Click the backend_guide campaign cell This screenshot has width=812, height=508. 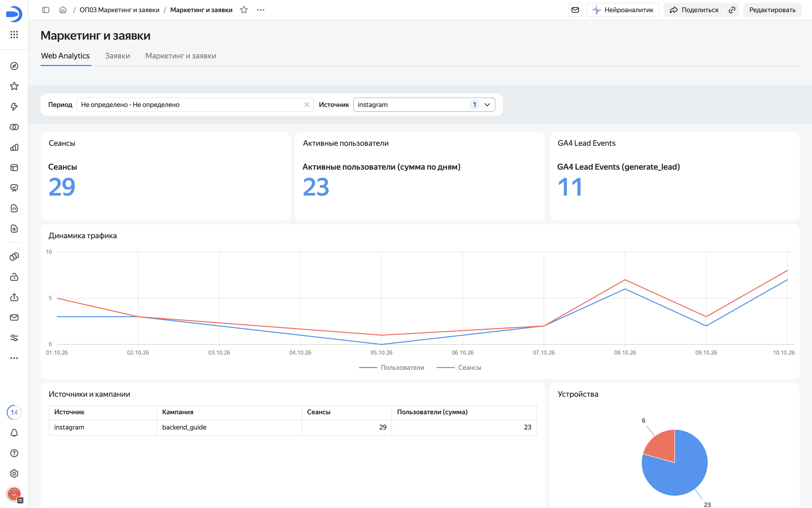(x=229, y=427)
